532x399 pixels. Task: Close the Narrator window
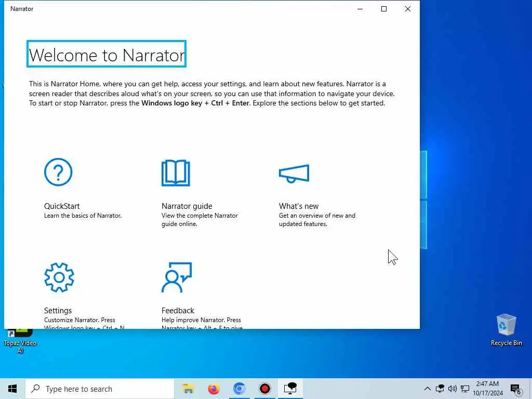click(x=407, y=9)
